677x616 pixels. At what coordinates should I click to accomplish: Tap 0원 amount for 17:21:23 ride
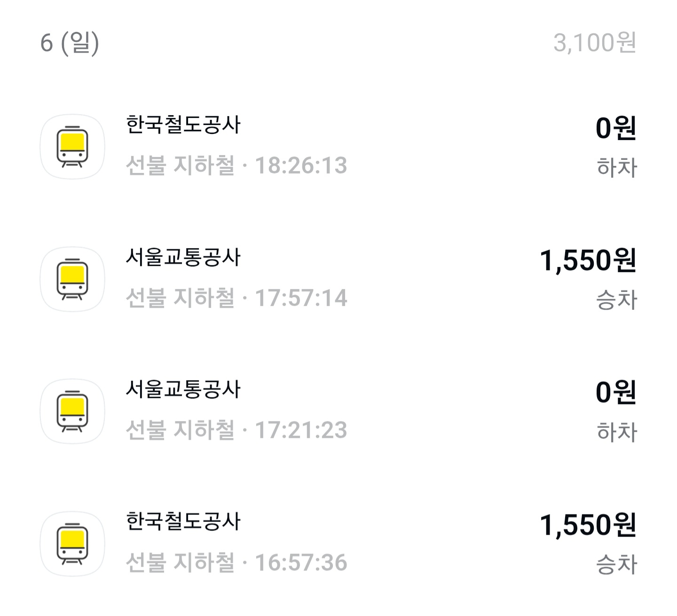point(616,393)
